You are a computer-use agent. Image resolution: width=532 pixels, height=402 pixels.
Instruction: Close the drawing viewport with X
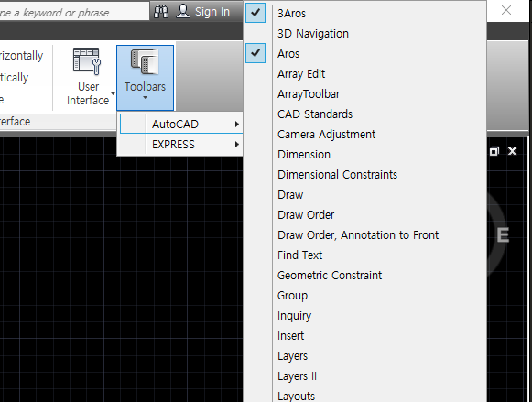tap(513, 151)
